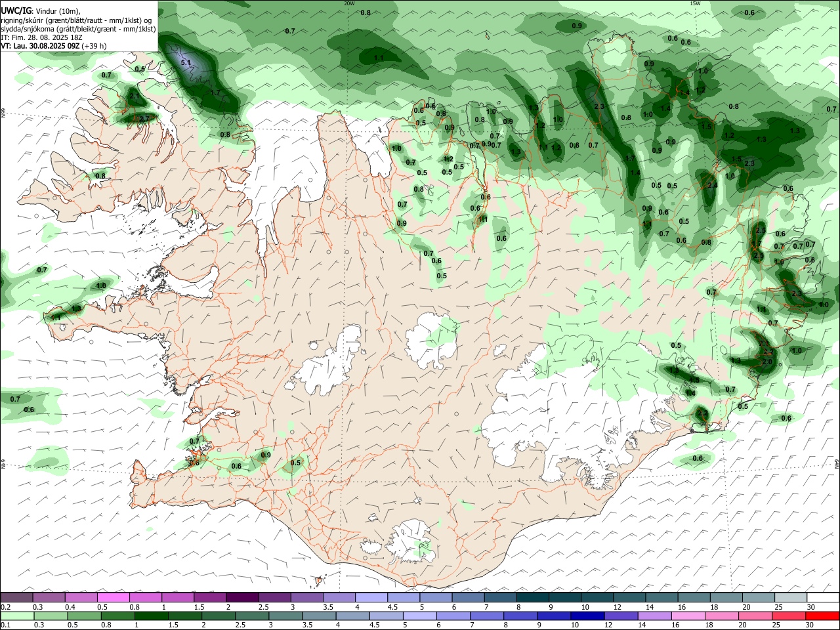840x630 pixels.
Task: Click the 'rigning/skúrir' rain legend description line
Action: point(76,20)
